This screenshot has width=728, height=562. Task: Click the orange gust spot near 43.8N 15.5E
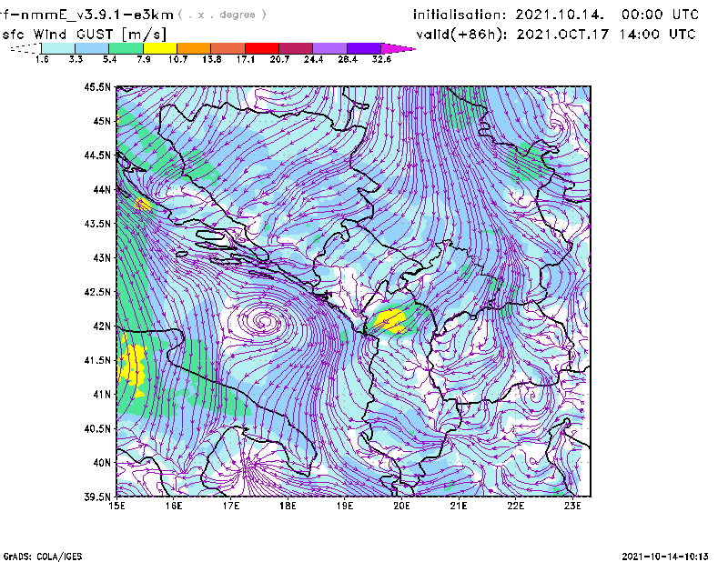tap(143, 204)
